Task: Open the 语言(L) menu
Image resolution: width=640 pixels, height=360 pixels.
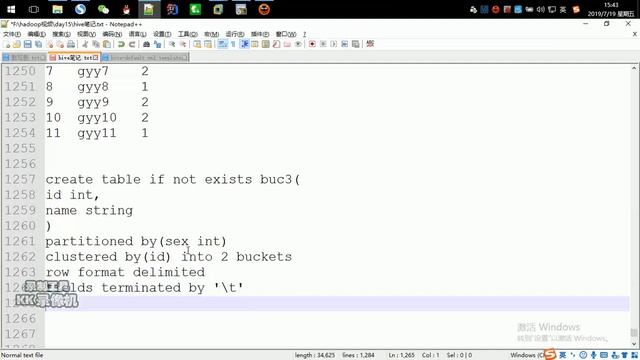Action: (x=137, y=34)
